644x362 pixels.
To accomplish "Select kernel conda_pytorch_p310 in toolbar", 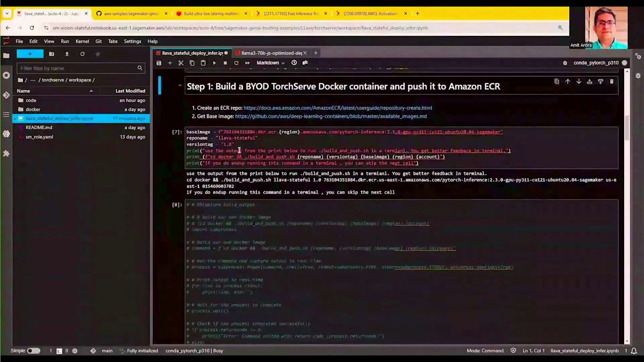I will (x=596, y=63).
